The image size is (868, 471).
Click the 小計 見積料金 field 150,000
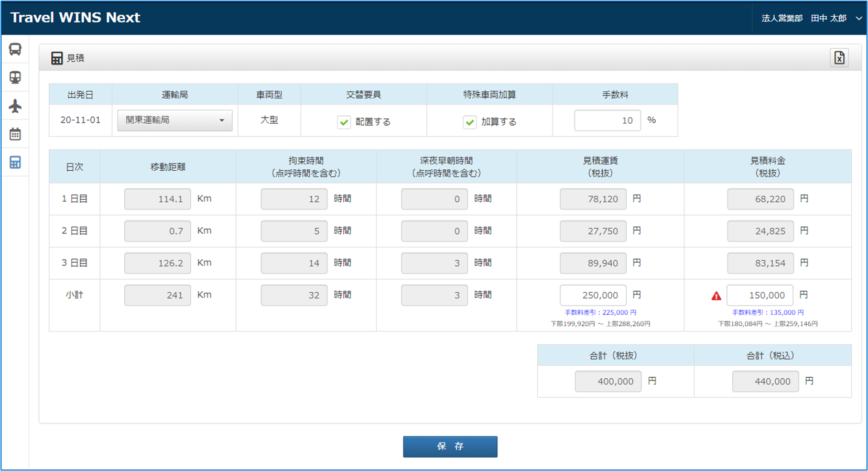coord(760,295)
